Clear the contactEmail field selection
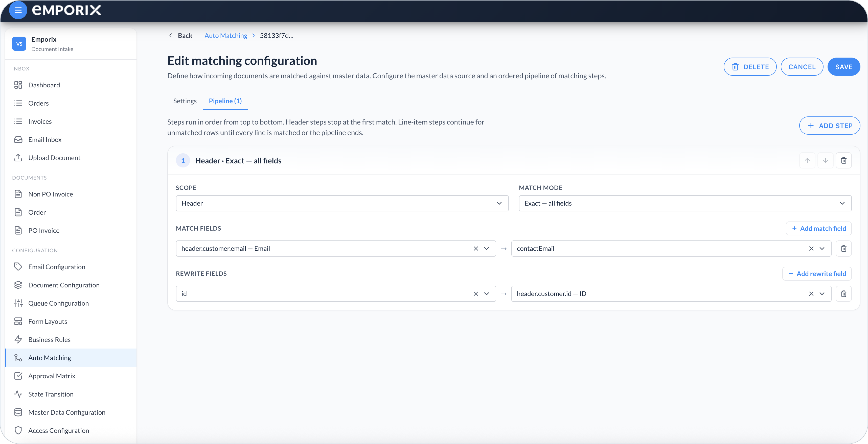868x444 pixels. tap(811, 249)
